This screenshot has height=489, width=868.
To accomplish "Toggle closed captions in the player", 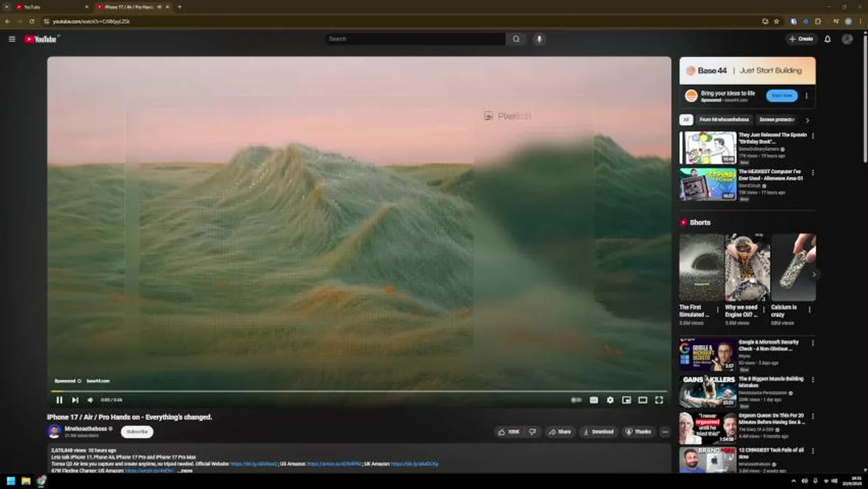I will pyautogui.click(x=594, y=400).
